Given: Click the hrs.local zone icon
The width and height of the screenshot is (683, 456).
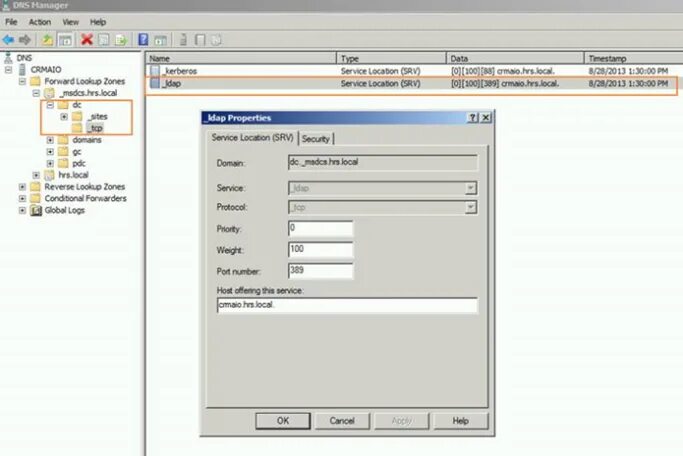Looking at the screenshot, I should 49,175.
